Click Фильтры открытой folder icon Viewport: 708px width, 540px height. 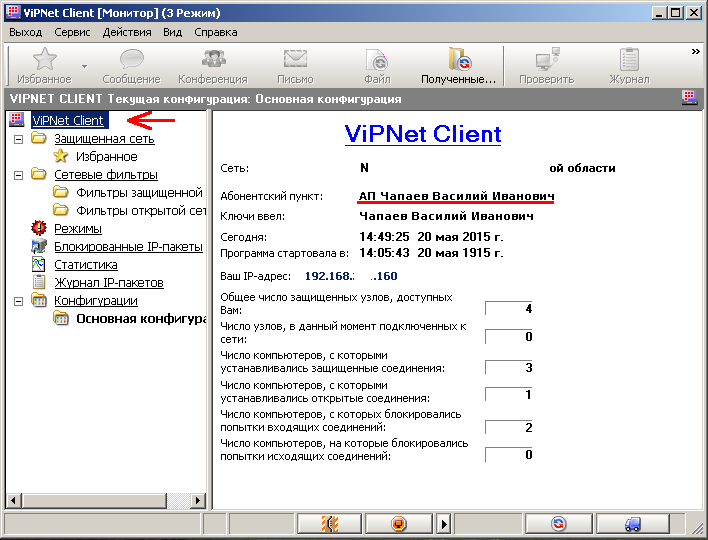click(x=61, y=210)
